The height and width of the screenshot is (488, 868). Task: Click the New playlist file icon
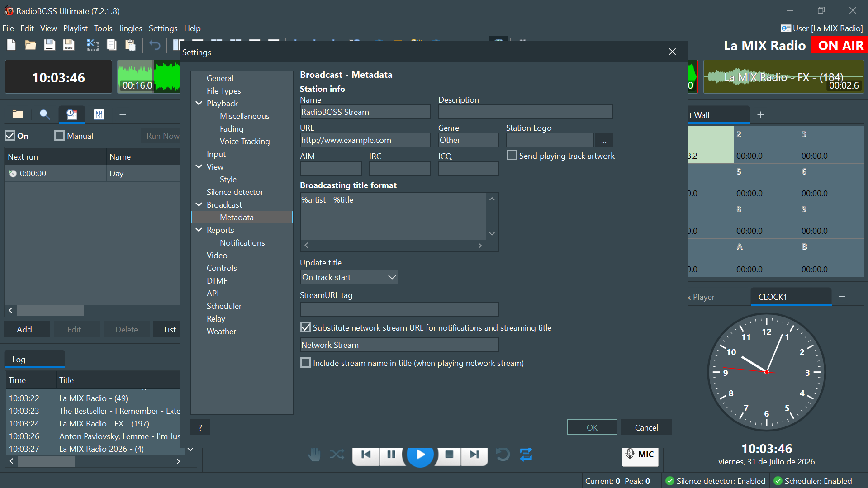pos(12,45)
